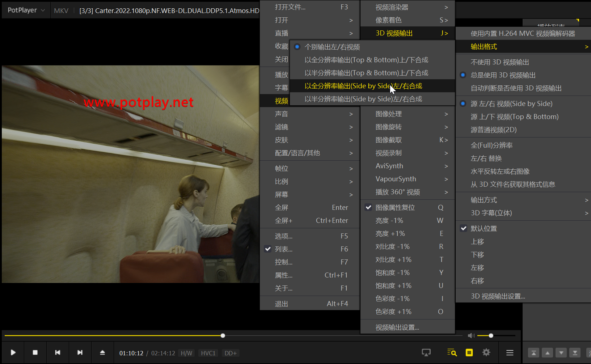Click the Play button
This screenshot has height=364, width=591.
coord(13,352)
